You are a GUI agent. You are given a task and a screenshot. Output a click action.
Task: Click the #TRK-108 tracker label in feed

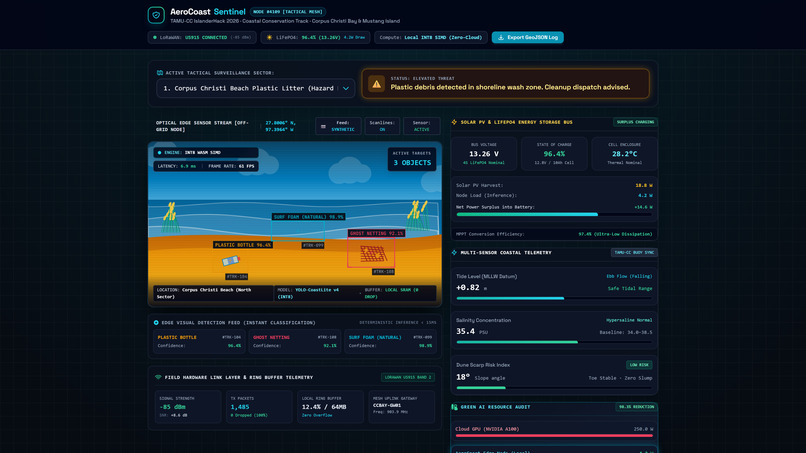pyautogui.click(x=383, y=271)
